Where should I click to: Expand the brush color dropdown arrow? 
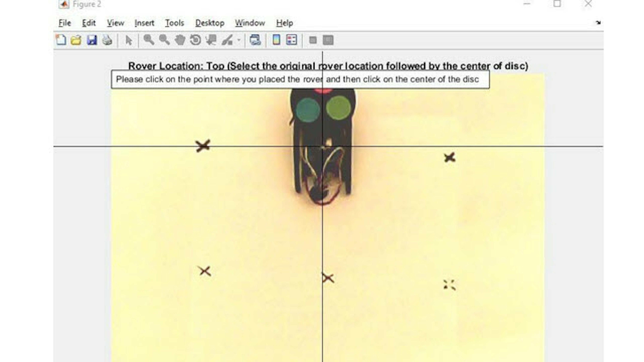(239, 40)
